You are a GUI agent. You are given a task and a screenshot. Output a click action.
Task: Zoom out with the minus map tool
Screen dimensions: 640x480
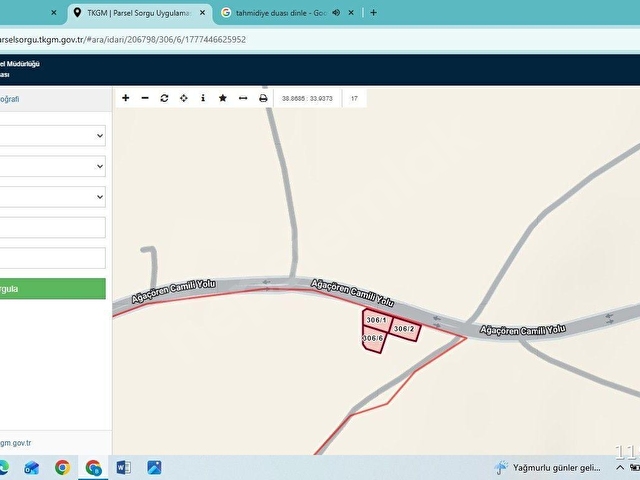145,98
